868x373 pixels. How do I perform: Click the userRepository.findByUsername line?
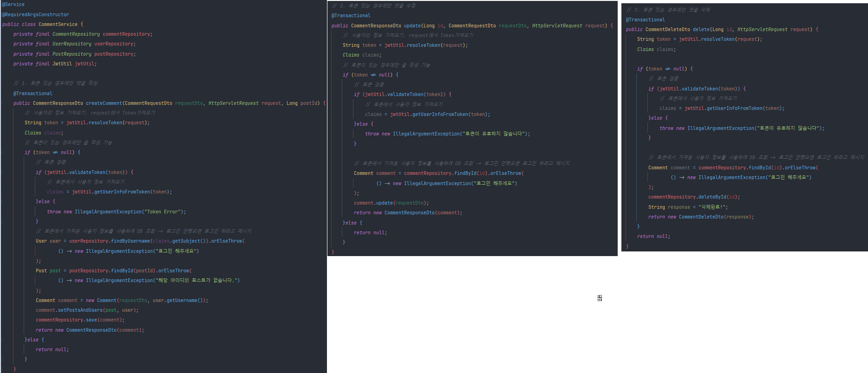[x=140, y=241]
